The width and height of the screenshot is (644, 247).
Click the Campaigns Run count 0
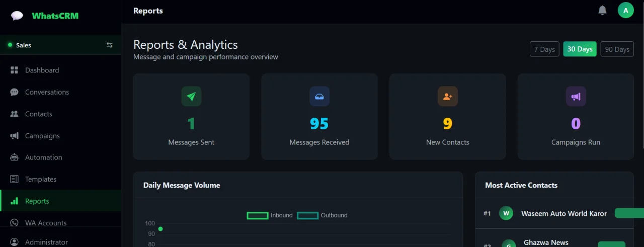coord(576,123)
